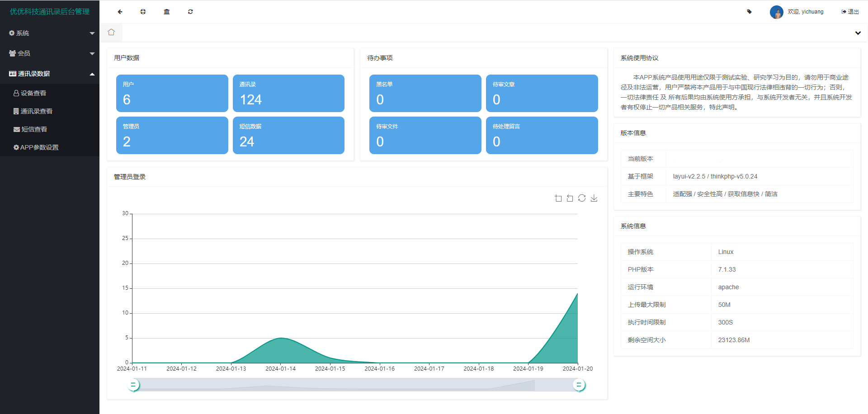Expand the 系统 sidebar menu
This screenshot has width=868, height=414.
coord(50,33)
